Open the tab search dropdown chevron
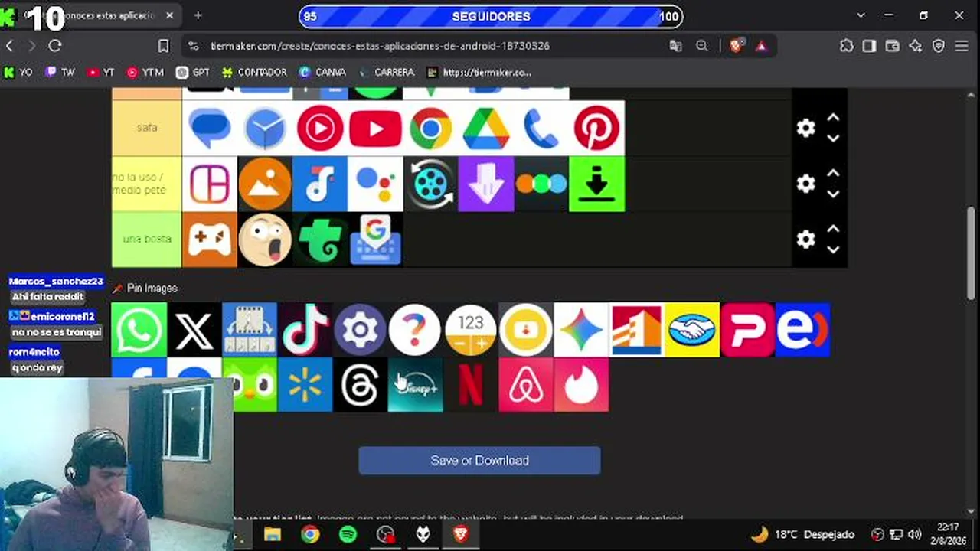The height and width of the screenshot is (551, 980). point(861,15)
